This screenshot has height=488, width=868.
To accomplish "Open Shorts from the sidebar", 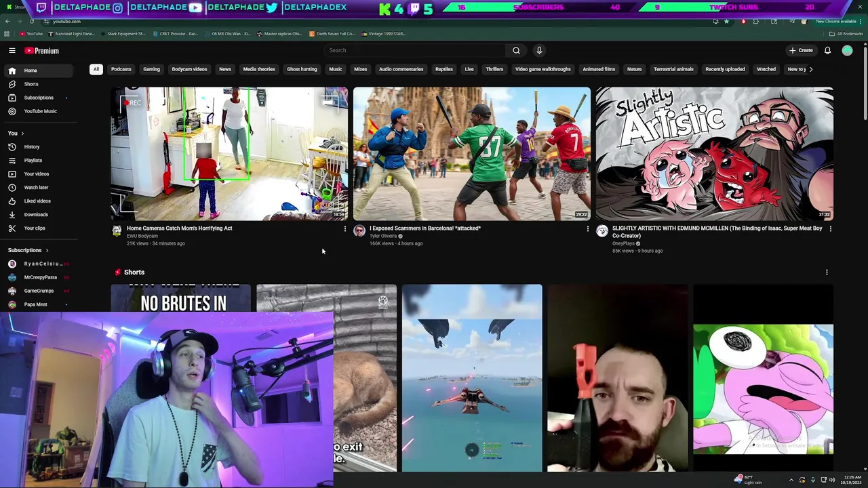I will point(38,84).
